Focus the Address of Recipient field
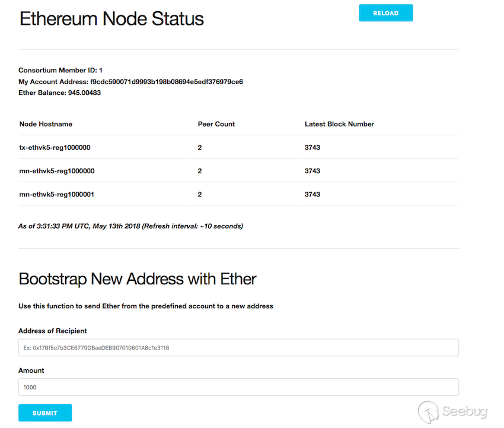Image resolution: width=504 pixels, height=428 pixels. pos(238,348)
